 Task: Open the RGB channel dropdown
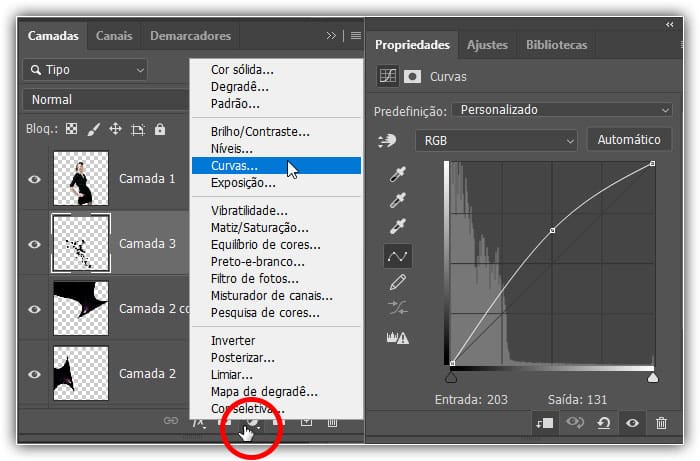496,141
